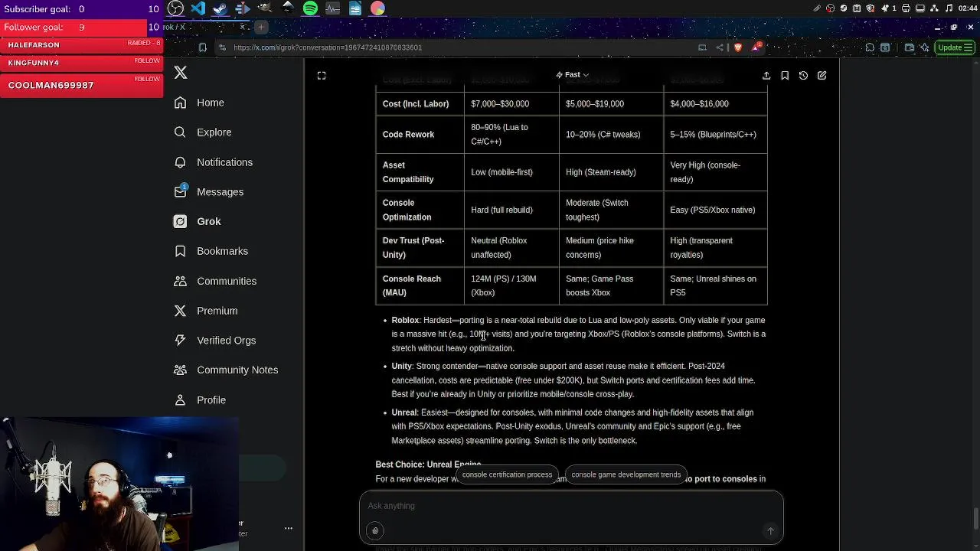Click the '$7,000–$30,000' cost cell

click(x=500, y=104)
